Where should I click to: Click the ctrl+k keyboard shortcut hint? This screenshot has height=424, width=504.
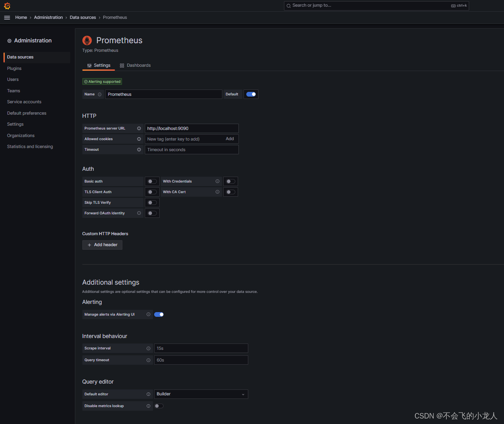click(459, 6)
